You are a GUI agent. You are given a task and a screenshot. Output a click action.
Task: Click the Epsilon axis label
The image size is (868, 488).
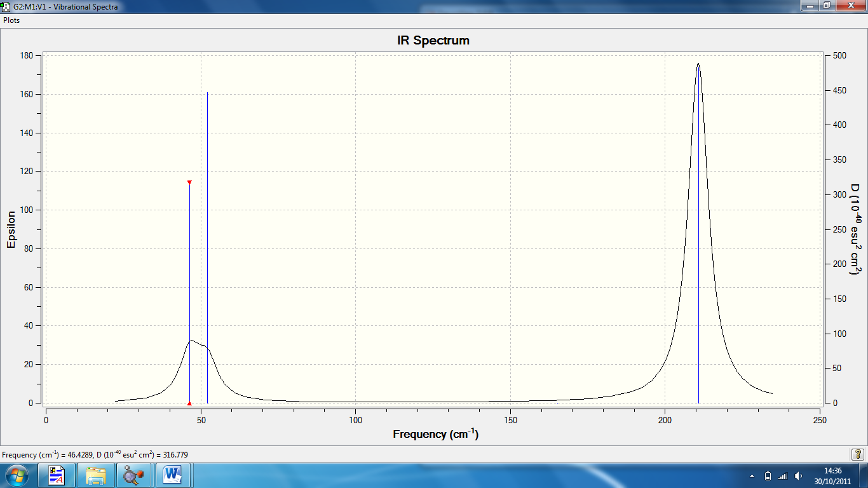tap(11, 229)
